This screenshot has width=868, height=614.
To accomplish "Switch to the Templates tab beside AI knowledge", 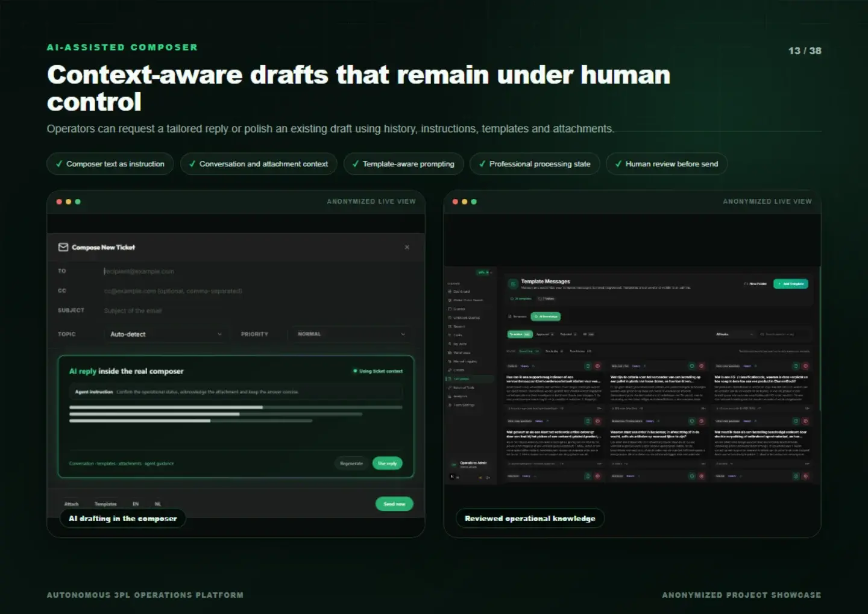I will (517, 316).
